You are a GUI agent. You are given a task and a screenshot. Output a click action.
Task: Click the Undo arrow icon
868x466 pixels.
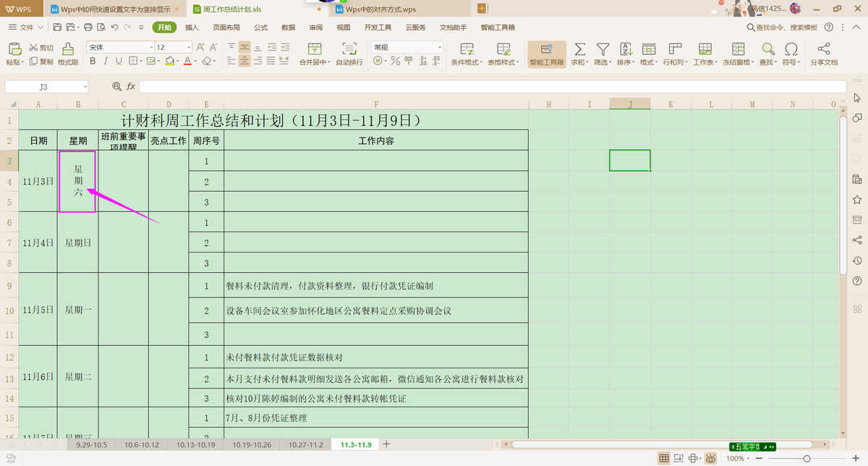click(x=114, y=27)
